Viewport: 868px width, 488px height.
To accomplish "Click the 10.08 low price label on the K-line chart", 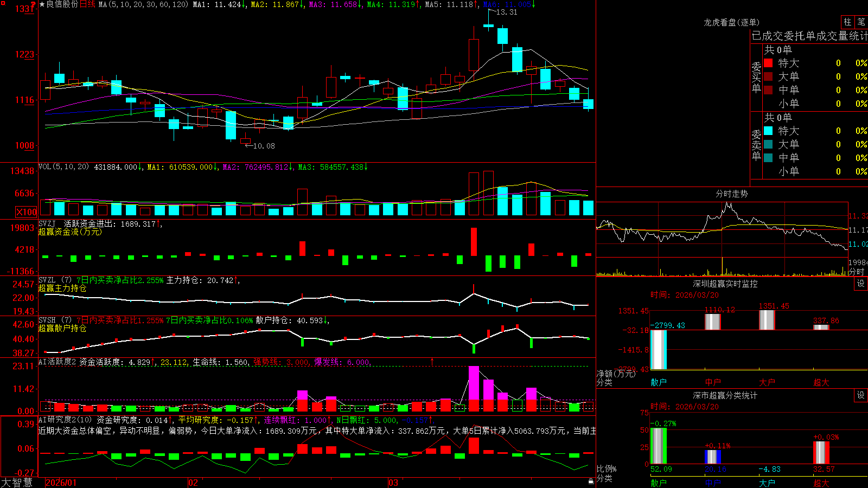I will (264, 146).
